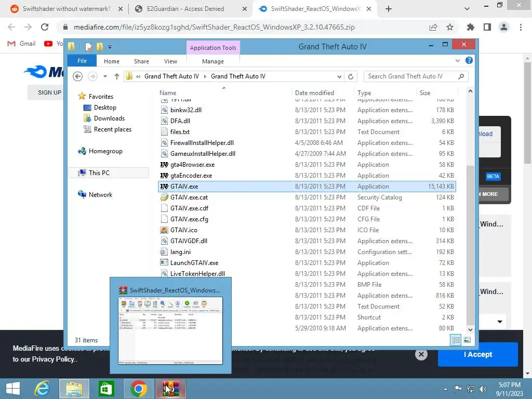Select the gtaEncoder.exe file icon
This screenshot has width=532, height=399.
click(164, 176)
